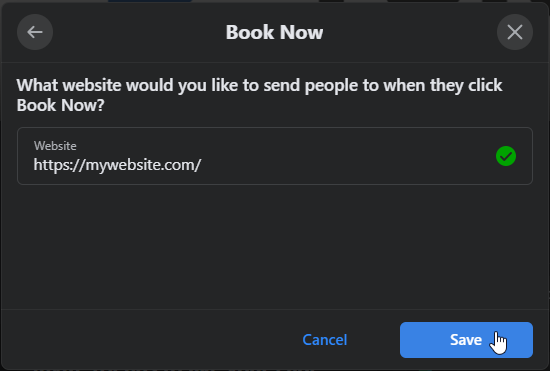The width and height of the screenshot is (550, 371).
Task: Focus the Website URL input field
Action: 275,156
